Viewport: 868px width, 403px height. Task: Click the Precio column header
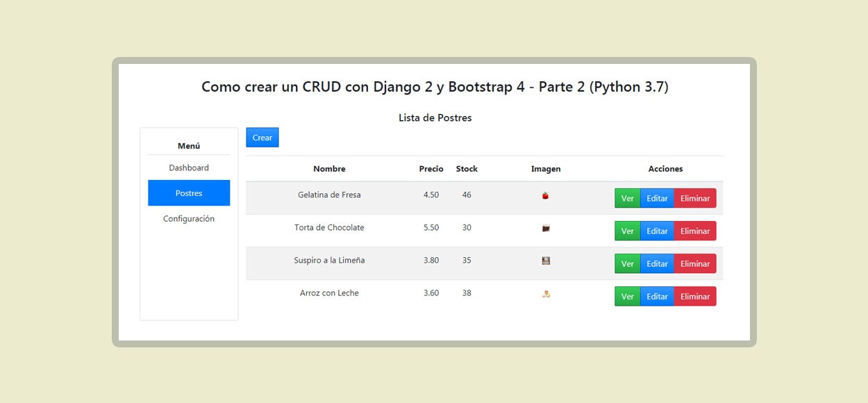[x=431, y=169]
